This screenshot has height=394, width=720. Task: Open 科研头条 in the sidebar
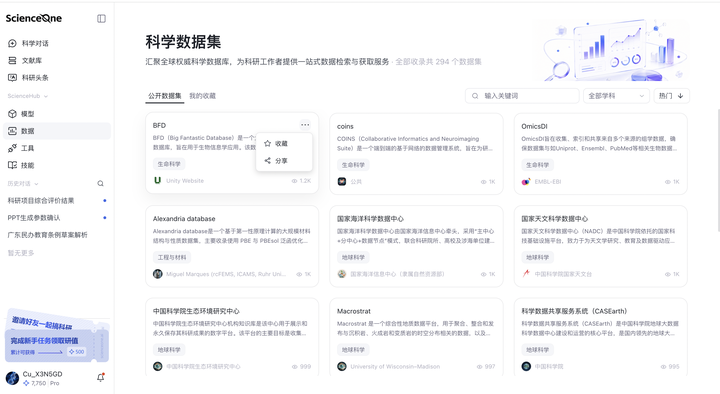click(x=28, y=78)
